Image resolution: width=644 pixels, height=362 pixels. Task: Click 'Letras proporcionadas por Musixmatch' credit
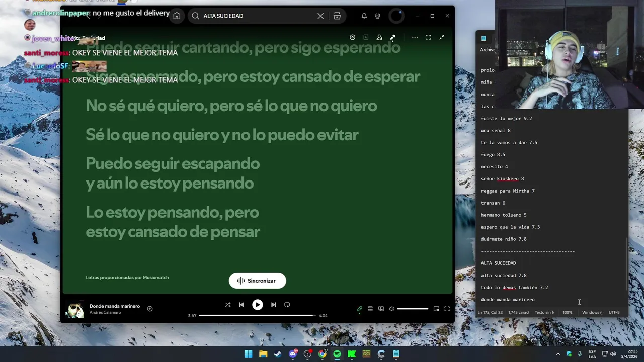pos(127,278)
